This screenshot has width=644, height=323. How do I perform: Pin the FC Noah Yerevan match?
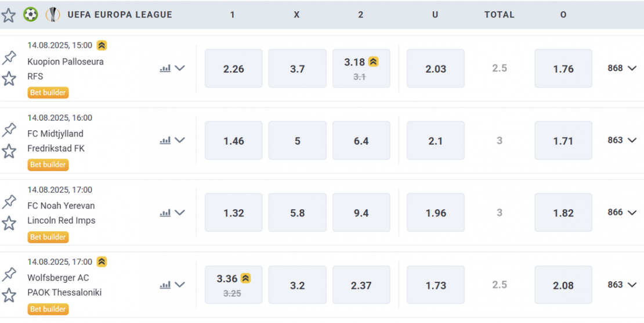click(x=9, y=202)
